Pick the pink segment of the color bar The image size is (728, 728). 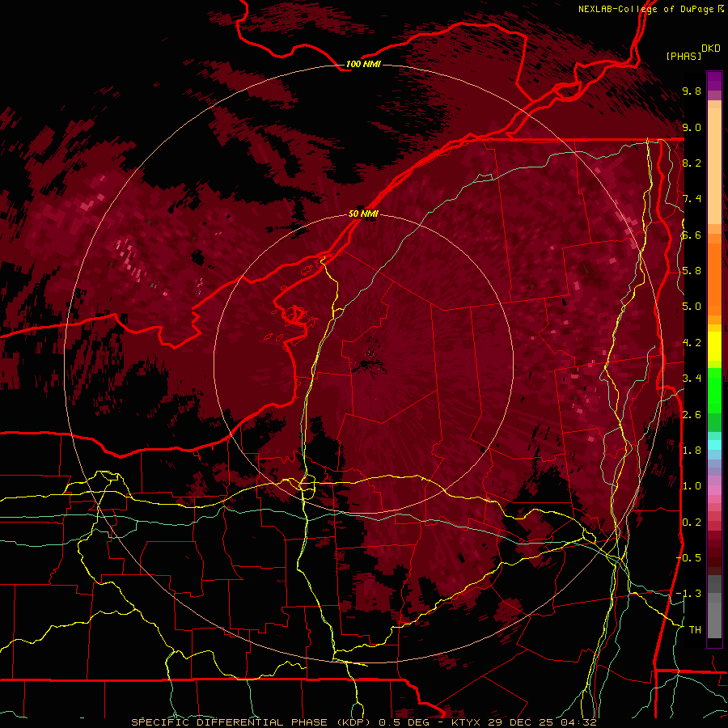[x=714, y=490]
